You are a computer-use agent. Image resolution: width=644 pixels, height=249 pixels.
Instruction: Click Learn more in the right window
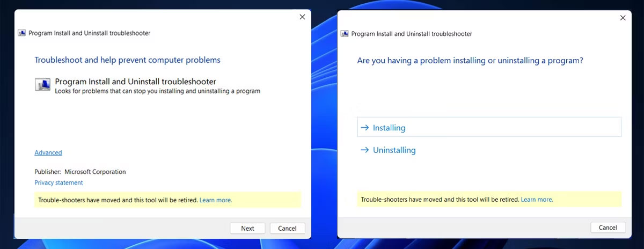tap(537, 200)
